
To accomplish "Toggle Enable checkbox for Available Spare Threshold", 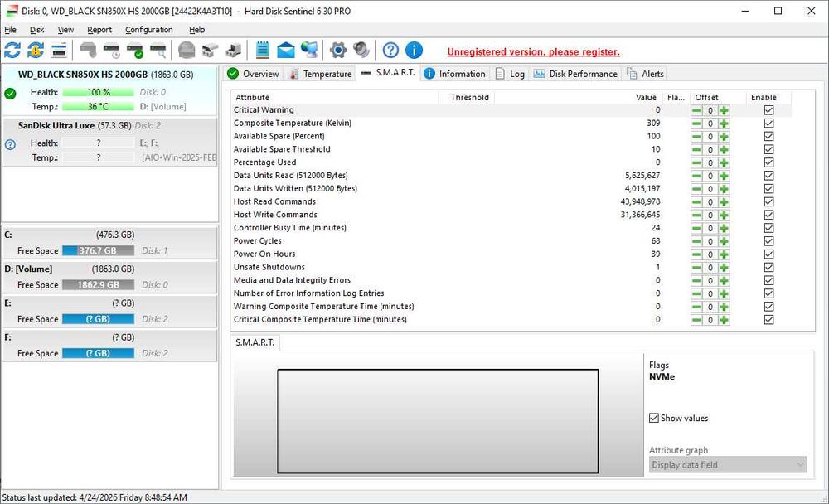I will pos(768,149).
